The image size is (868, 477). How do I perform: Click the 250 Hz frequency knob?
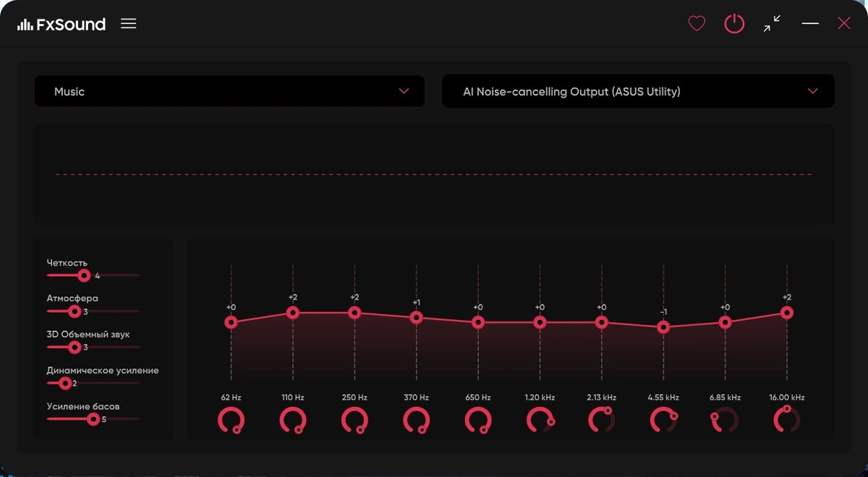tap(354, 420)
